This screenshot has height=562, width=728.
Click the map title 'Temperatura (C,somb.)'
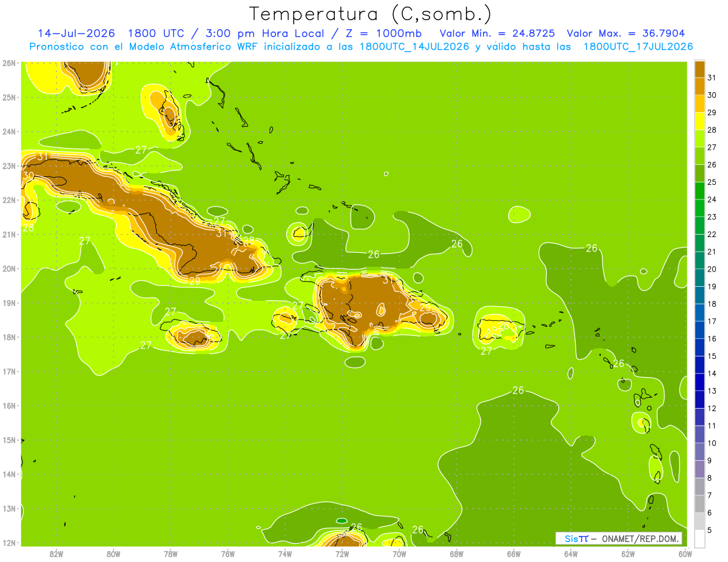371,14
